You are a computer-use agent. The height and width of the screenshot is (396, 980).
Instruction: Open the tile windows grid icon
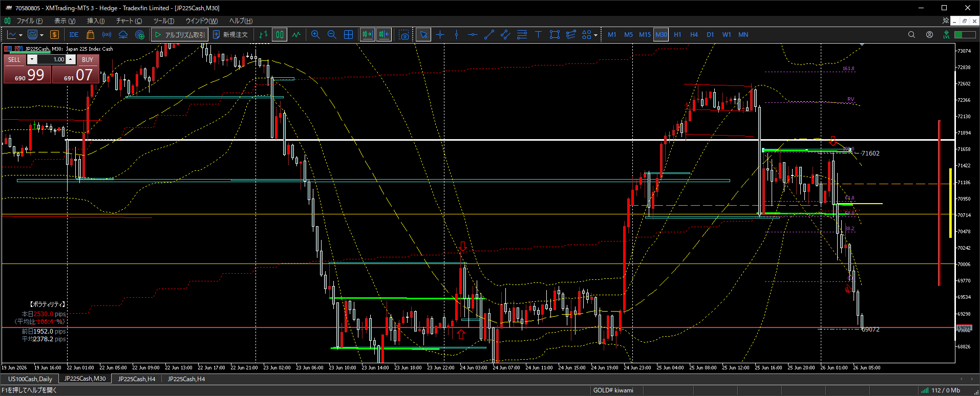348,35
